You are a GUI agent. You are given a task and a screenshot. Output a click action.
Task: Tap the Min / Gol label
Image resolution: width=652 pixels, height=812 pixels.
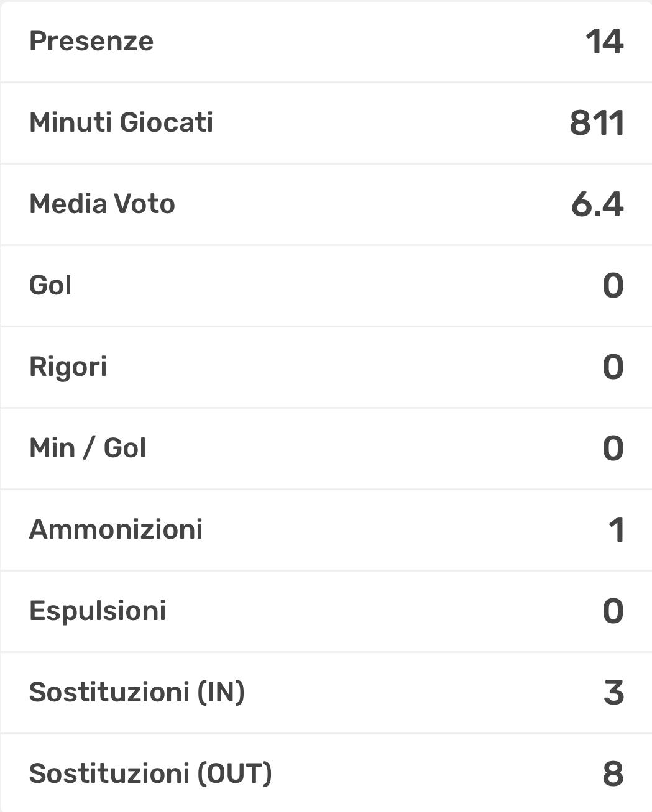point(88,448)
